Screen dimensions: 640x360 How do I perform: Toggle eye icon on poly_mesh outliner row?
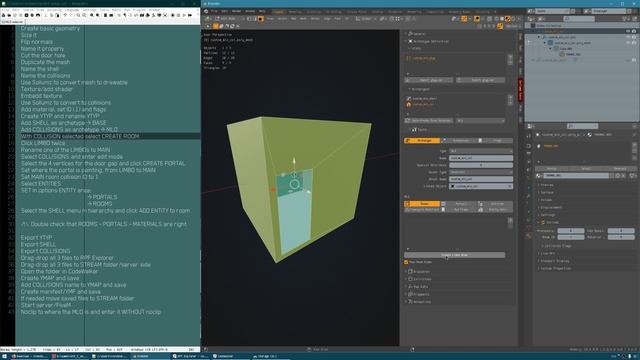coord(628,42)
